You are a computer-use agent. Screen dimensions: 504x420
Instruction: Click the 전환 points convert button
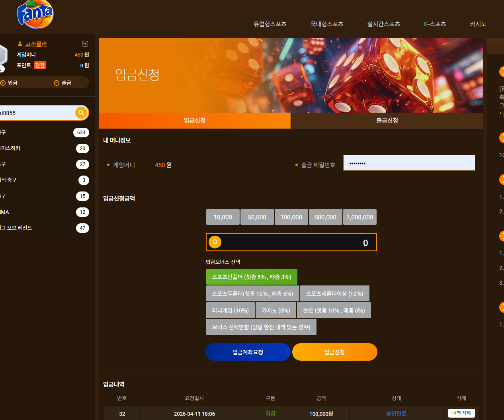click(x=40, y=65)
